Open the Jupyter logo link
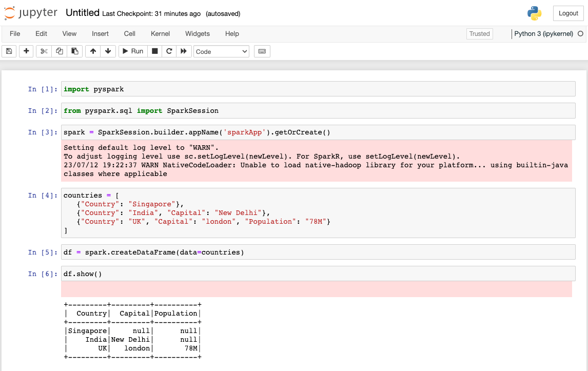The image size is (588, 371). point(31,13)
